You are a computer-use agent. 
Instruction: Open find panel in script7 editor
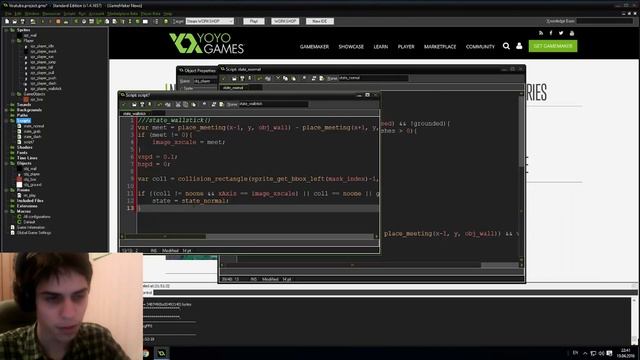(x=204, y=104)
